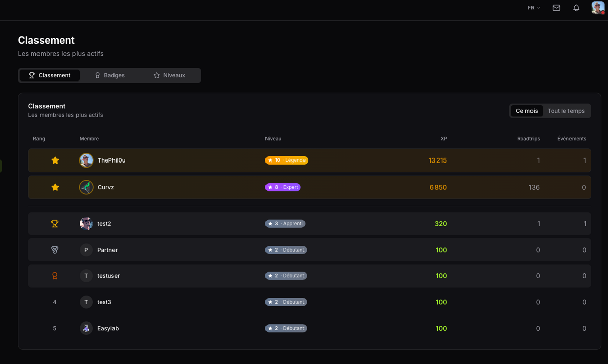The height and width of the screenshot is (364, 608).
Task: Click the silver medal icon for Partner
Action: point(55,250)
